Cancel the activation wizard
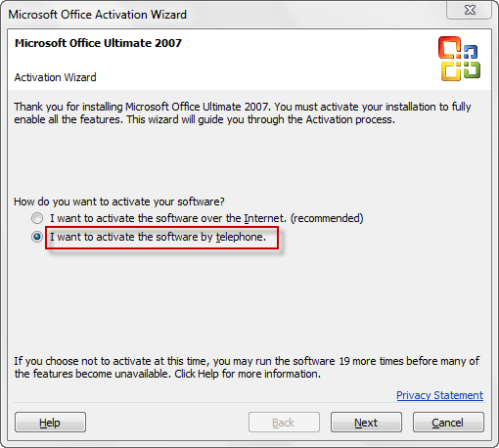This screenshot has width=499, height=448. pos(448,423)
